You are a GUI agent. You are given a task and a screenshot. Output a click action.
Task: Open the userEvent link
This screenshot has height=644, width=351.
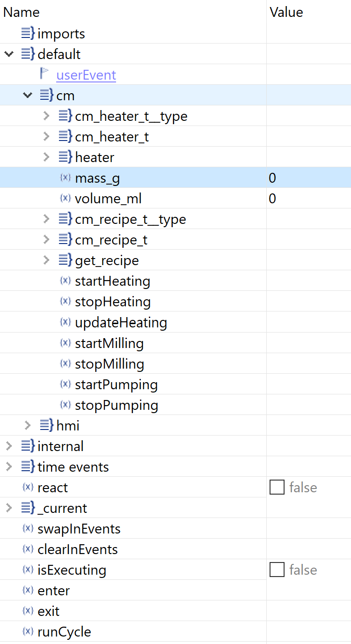click(86, 75)
